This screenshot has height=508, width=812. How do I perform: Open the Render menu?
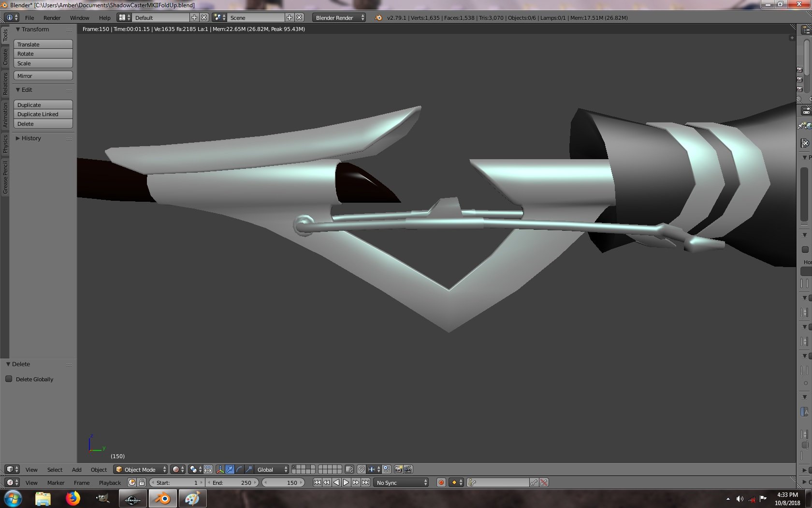(x=52, y=17)
